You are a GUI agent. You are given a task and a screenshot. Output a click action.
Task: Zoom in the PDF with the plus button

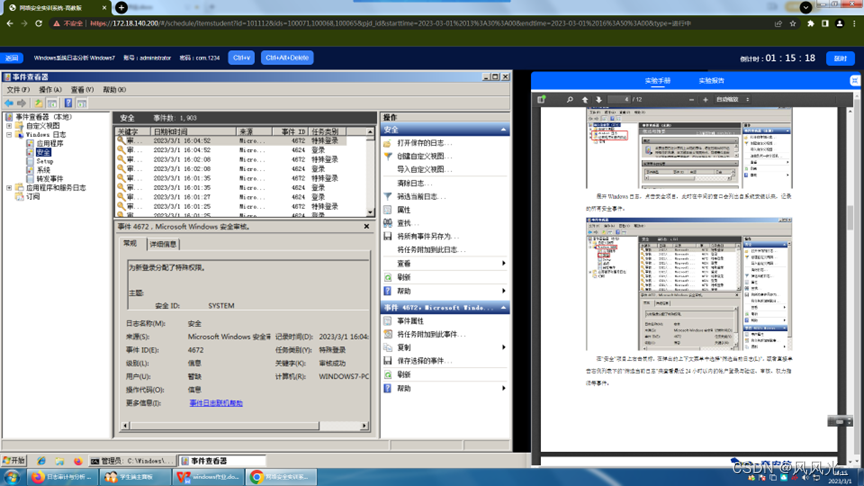[705, 100]
